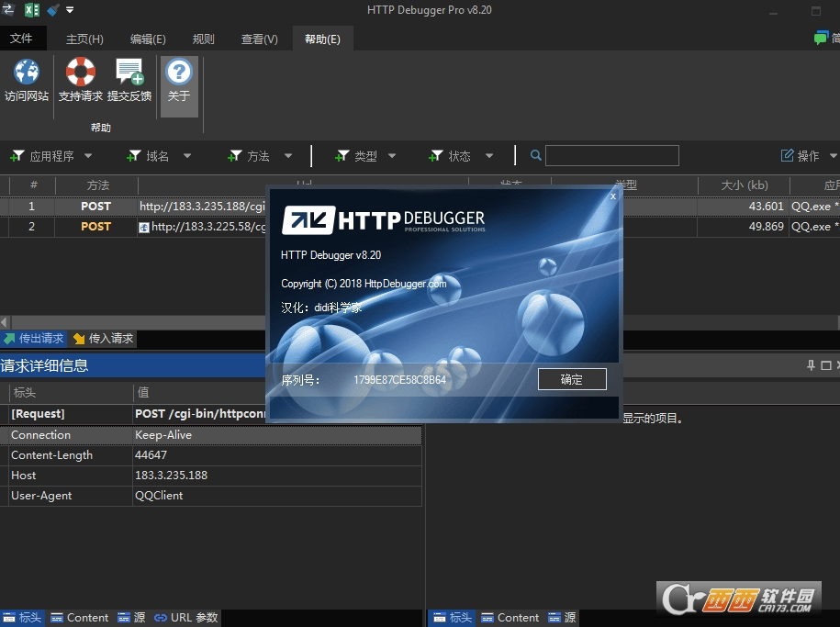Click the search input field
Screen dimensions: 840x627
tap(611, 156)
